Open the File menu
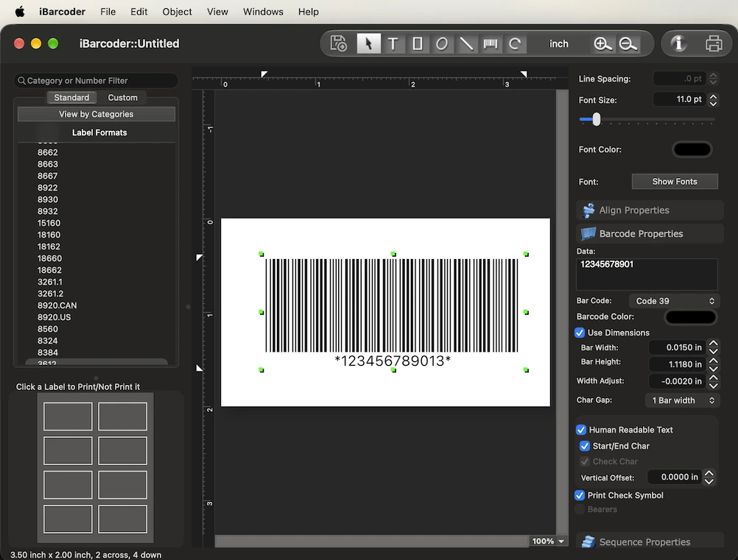This screenshot has height=560, width=738. tap(108, 12)
